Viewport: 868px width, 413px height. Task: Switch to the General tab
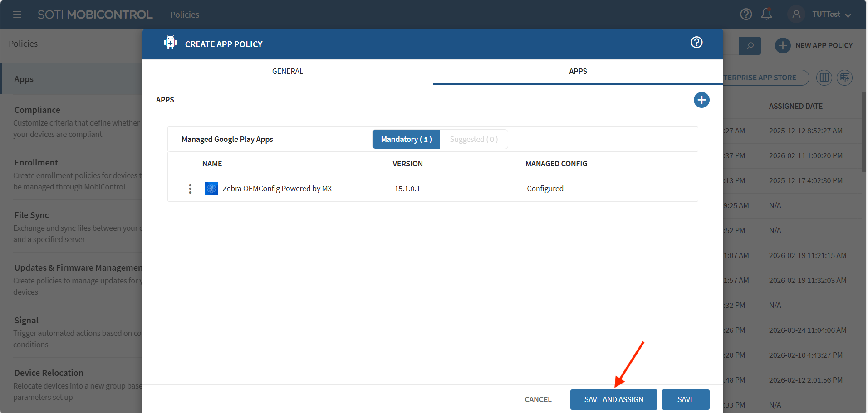point(287,72)
